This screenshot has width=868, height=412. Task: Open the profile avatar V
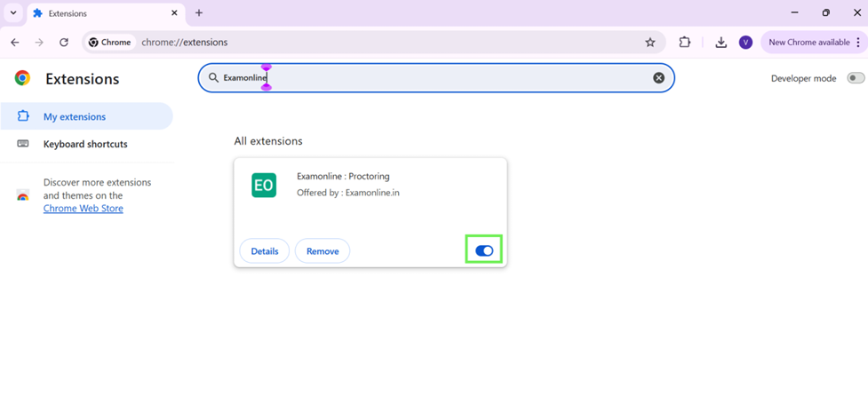point(745,42)
